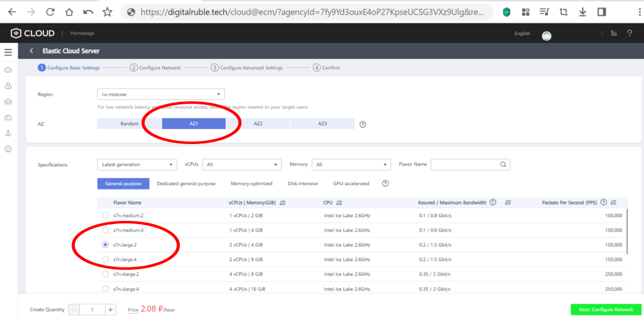The height and width of the screenshot is (319, 644).
Task: Switch to GPU-accelerated tab
Action: pyautogui.click(x=351, y=184)
